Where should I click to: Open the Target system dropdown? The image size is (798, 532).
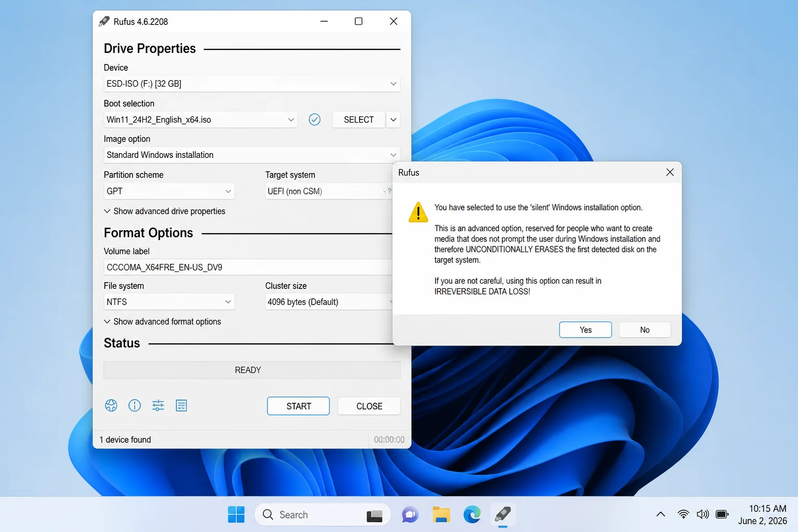[x=328, y=191]
